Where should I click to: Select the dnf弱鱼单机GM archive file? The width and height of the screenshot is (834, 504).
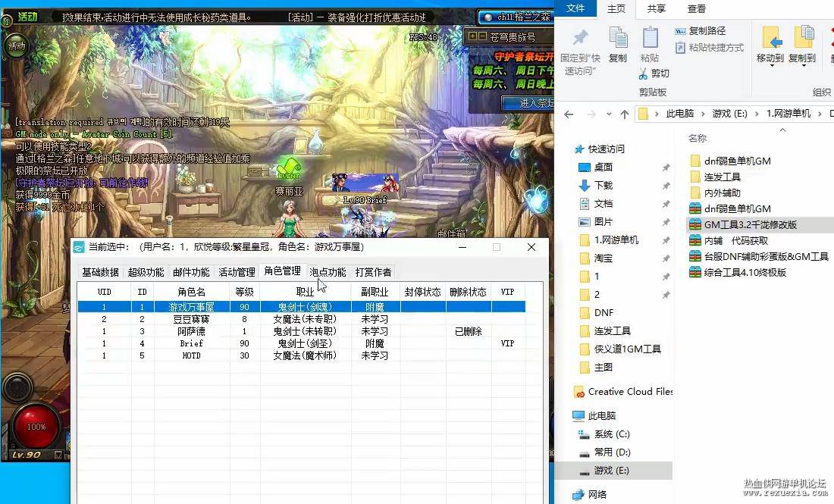737,208
